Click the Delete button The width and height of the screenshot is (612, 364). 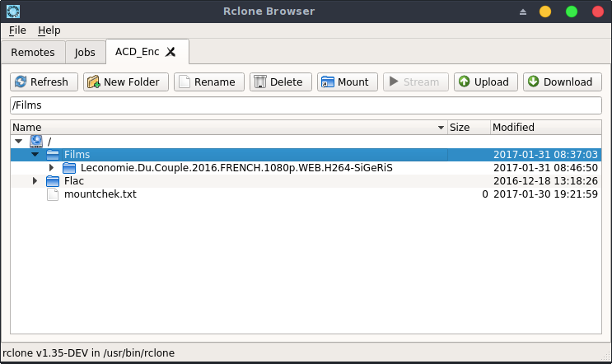point(281,82)
